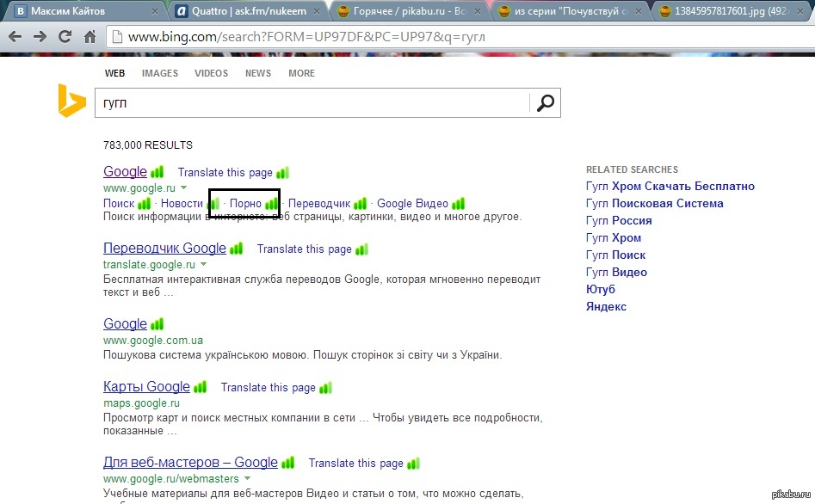Click green rating bars beside Карты Google
This screenshot has height=504, width=815.
[x=200, y=387]
